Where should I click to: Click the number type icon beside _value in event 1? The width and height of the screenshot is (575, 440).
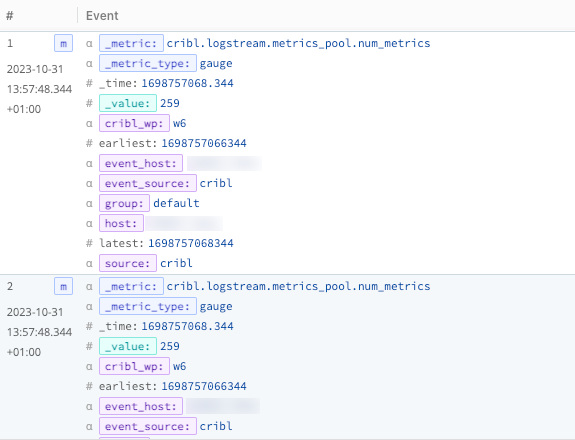(89, 103)
